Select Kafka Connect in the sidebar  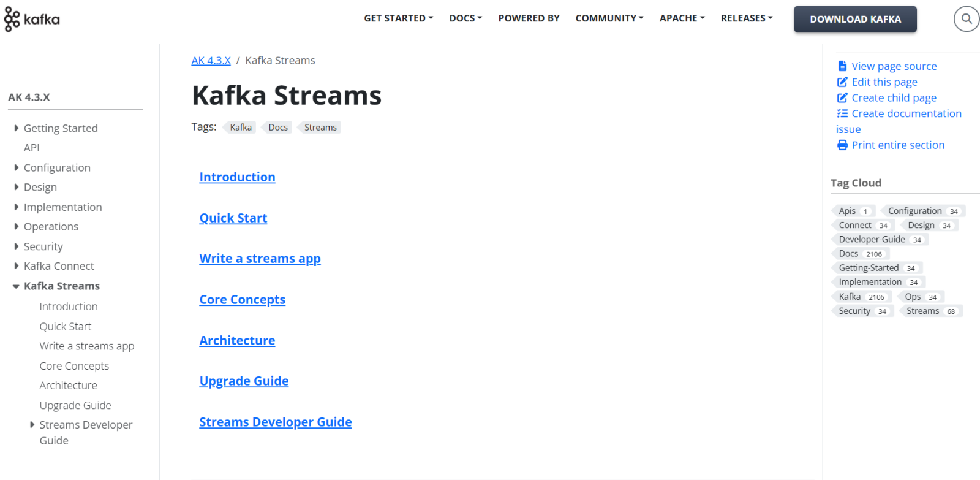coord(59,266)
